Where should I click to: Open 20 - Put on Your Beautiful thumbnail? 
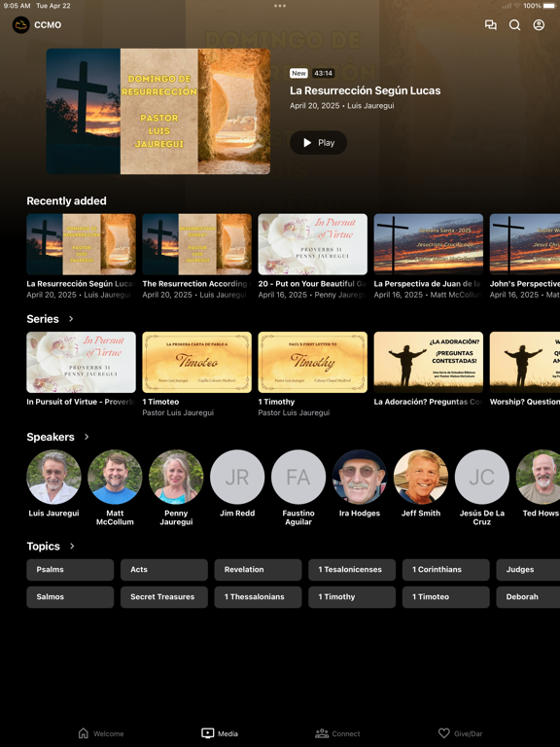(x=312, y=244)
